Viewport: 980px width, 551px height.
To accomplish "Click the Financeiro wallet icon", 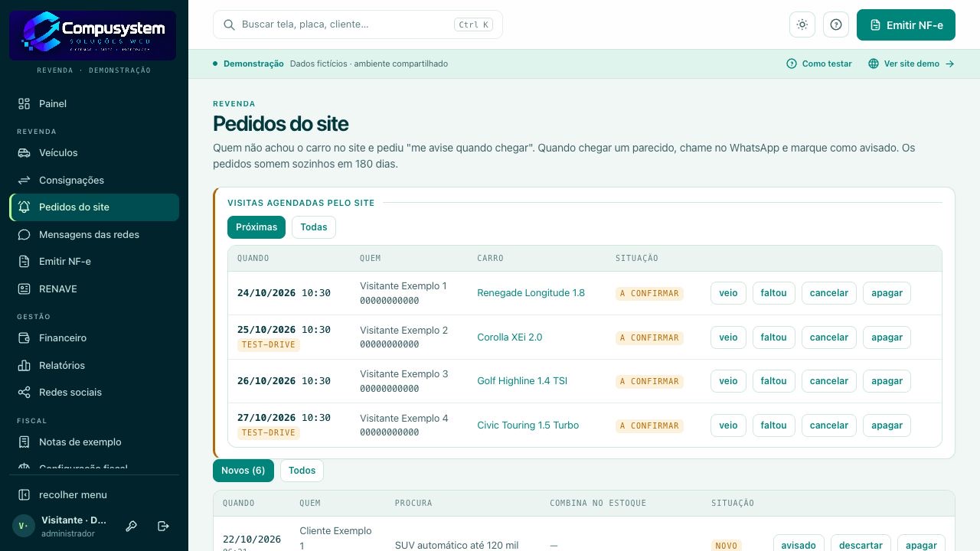I will (24, 337).
